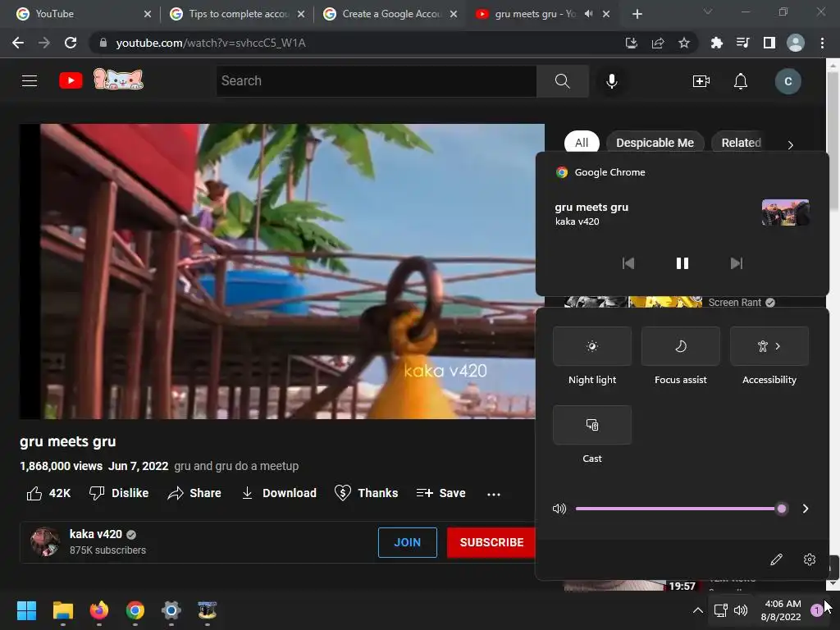Viewport: 840px width, 630px height.
Task: Toggle Focus assist quick setting
Action: [x=680, y=346]
